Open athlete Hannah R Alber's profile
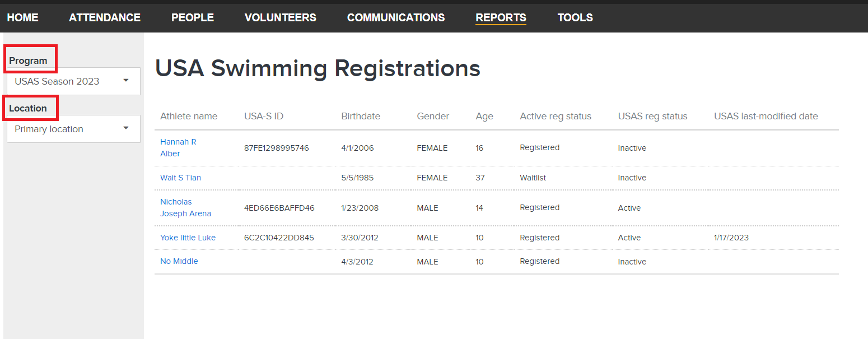The width and height of the screenshot is (868, 339). click(x=178, y=148)
